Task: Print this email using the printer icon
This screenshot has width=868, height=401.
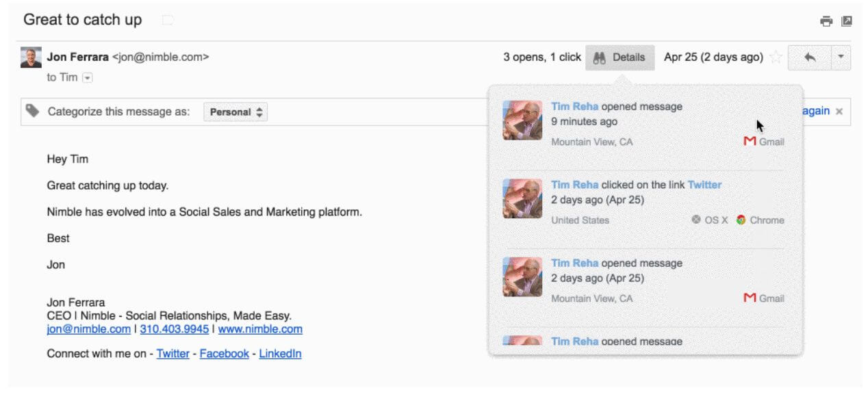Action: (826, 21)
